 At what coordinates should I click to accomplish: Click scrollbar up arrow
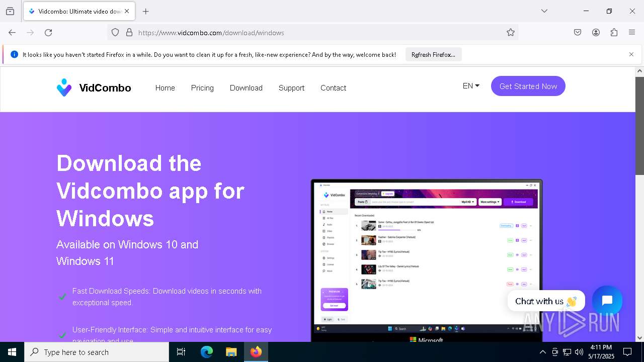(639, 71)
